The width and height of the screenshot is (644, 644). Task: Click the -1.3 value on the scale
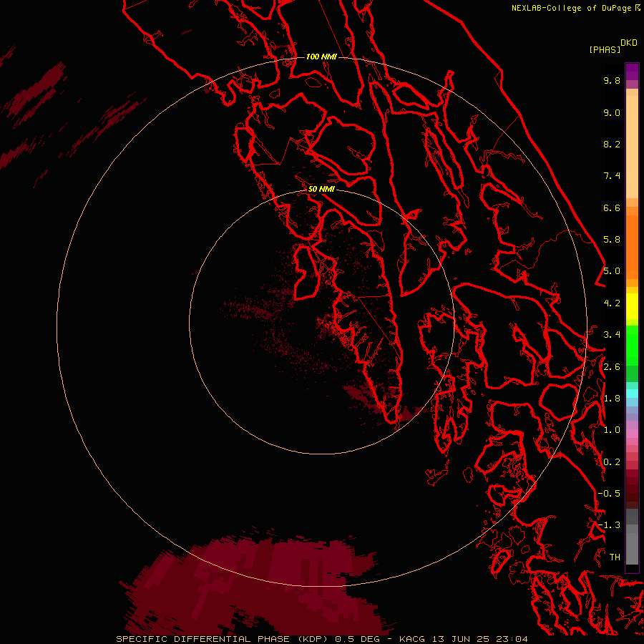pyautogui.click(x=609, y=525)
